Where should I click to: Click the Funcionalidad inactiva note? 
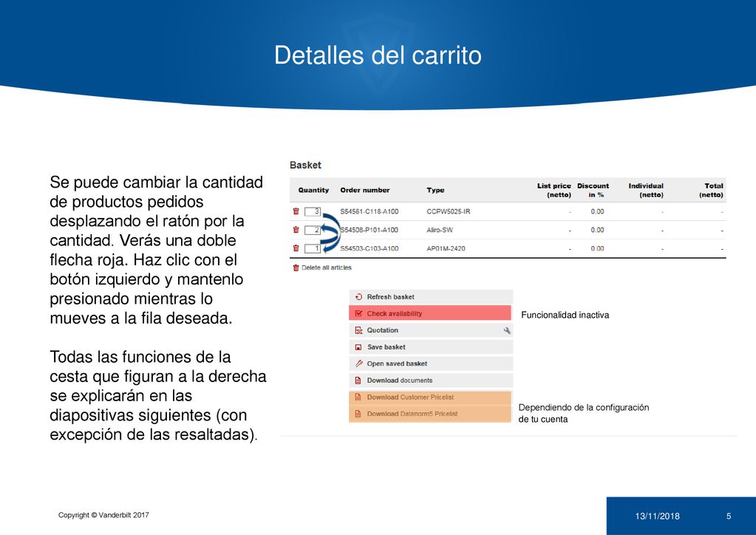coord(565,316)
